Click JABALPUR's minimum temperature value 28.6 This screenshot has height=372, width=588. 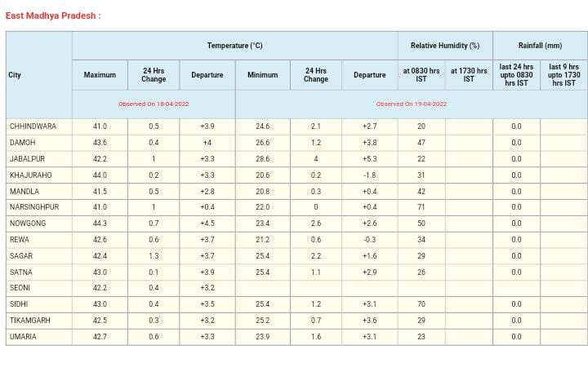[x=262, y=159]
